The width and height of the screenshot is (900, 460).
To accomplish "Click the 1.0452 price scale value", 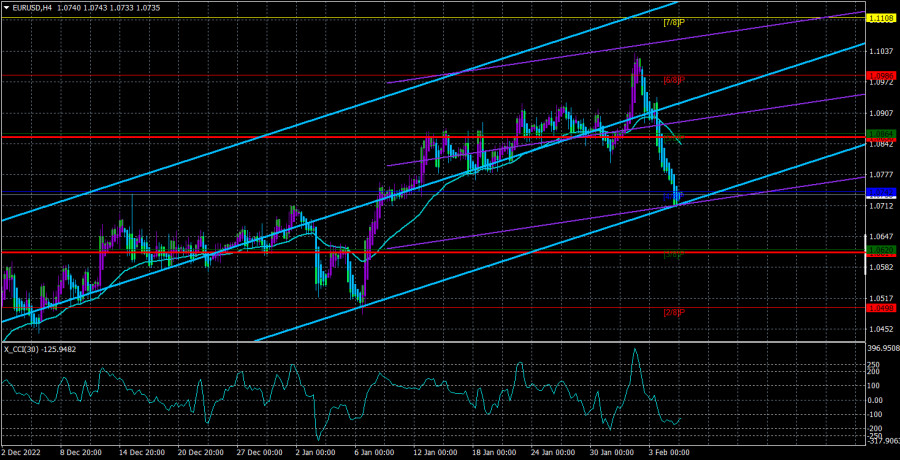I will point(882,330).
